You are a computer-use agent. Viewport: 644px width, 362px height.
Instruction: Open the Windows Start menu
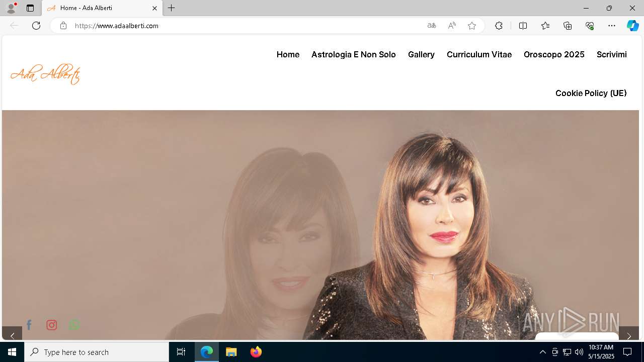(x=12, y=352)
